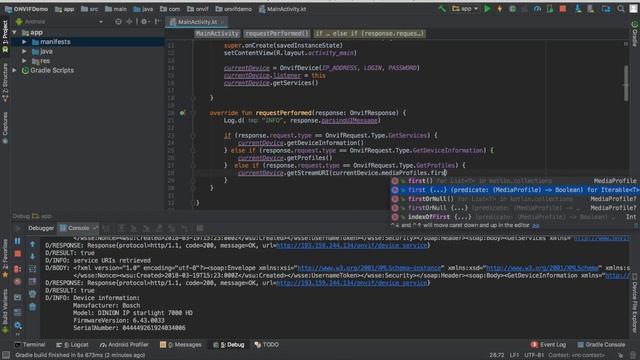This screenshot has width=640, height=360.
Task: Click the Attach debugger to process icon
Action: (x=550, y=9)
